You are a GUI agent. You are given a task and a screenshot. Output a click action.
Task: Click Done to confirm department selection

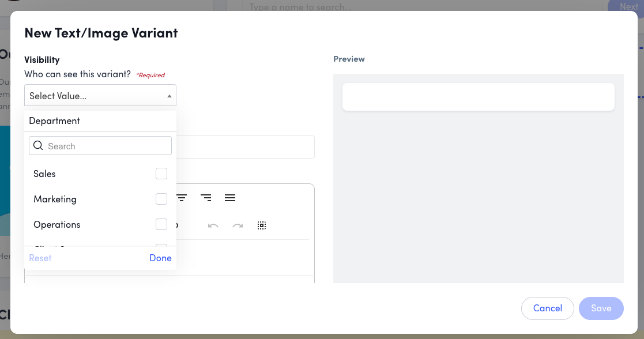point(160,258)
